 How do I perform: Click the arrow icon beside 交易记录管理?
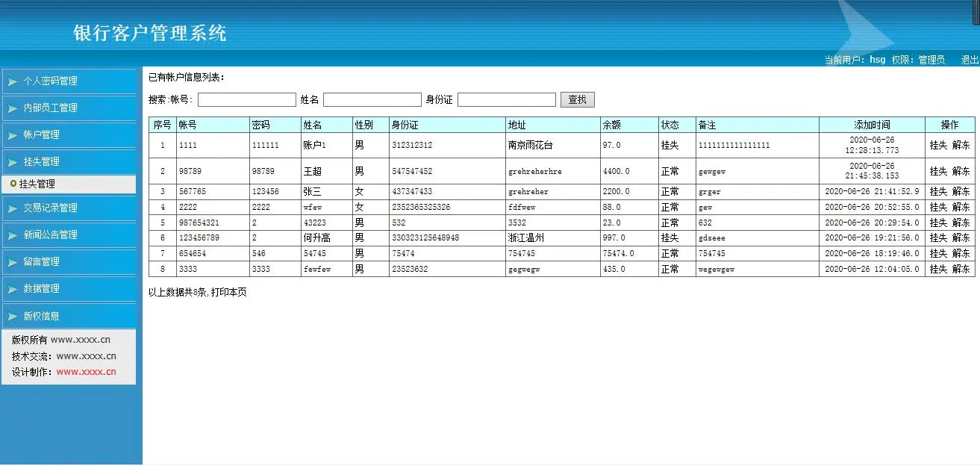(13, 208)
